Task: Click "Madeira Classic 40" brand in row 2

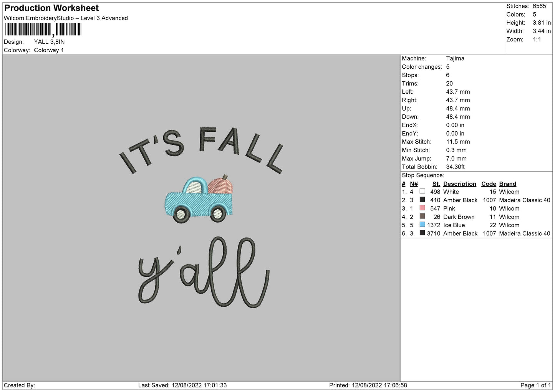Action: click(525, 200)
